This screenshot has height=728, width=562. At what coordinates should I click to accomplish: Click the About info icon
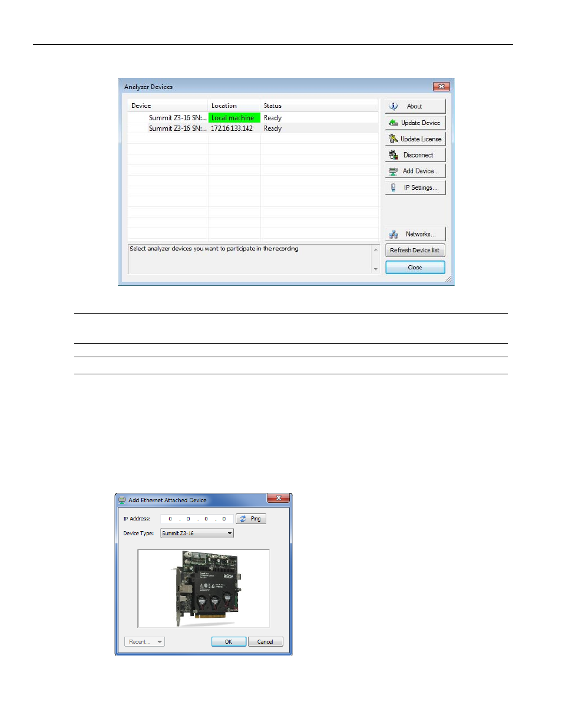(x=394, y=107)
